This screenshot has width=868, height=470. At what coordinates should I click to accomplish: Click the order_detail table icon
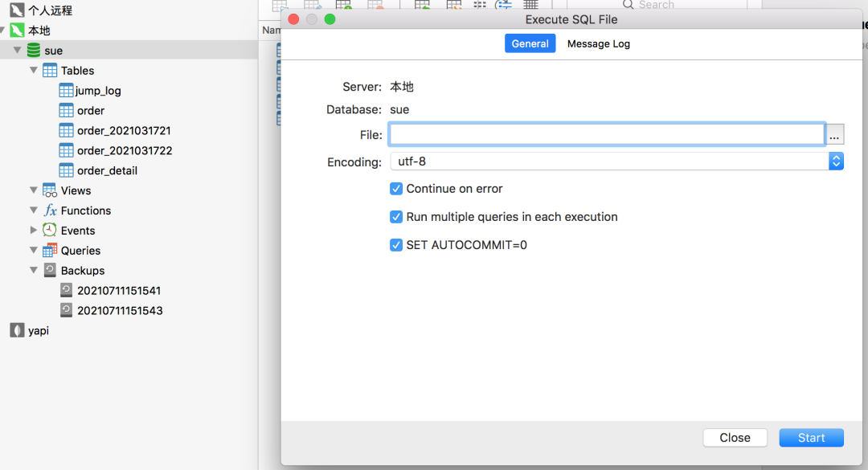(x=66, y=170)
